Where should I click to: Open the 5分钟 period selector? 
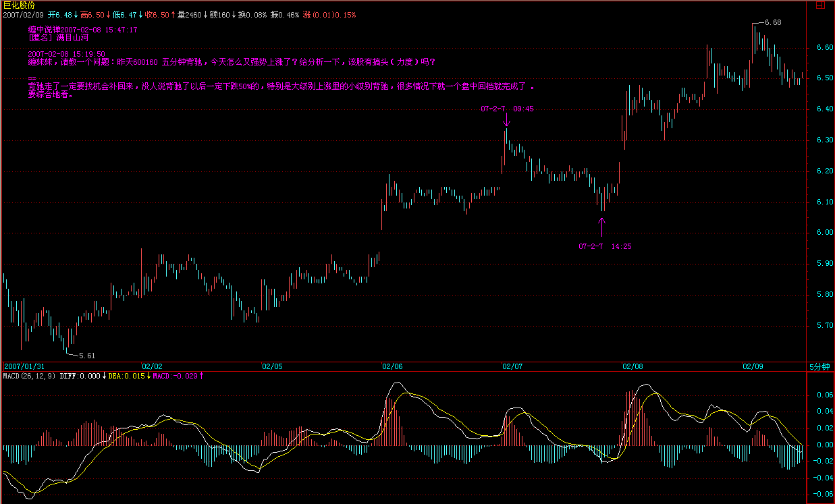(819, 366)
